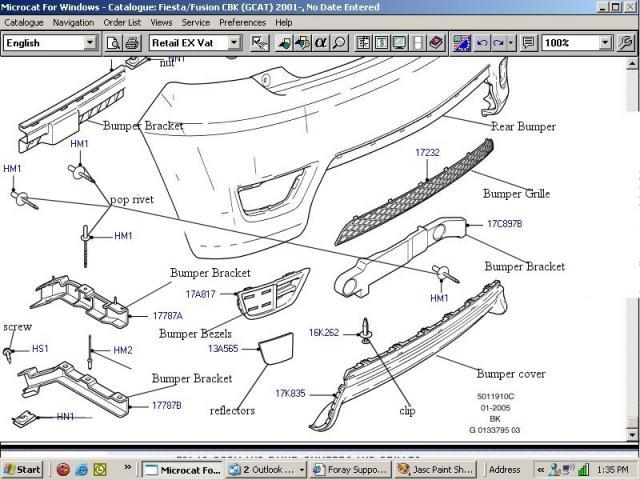Image resolution: width=640 pixels, height=480 pixels.
Task: Click the alpha symbol toolbar icon
Action: [321, 43]
